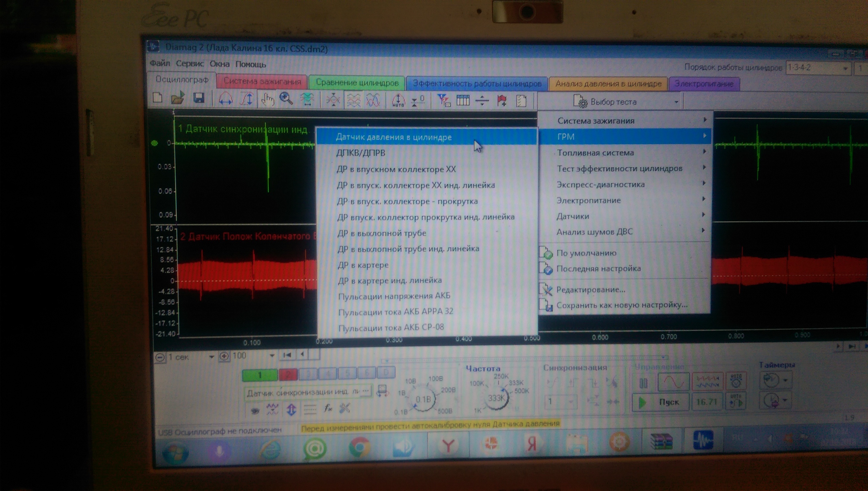Viewport: 868px width, 491px height.
Task: Click Редактирование... in the test menu
Action: pyautogui.click(x=625, y=290)
